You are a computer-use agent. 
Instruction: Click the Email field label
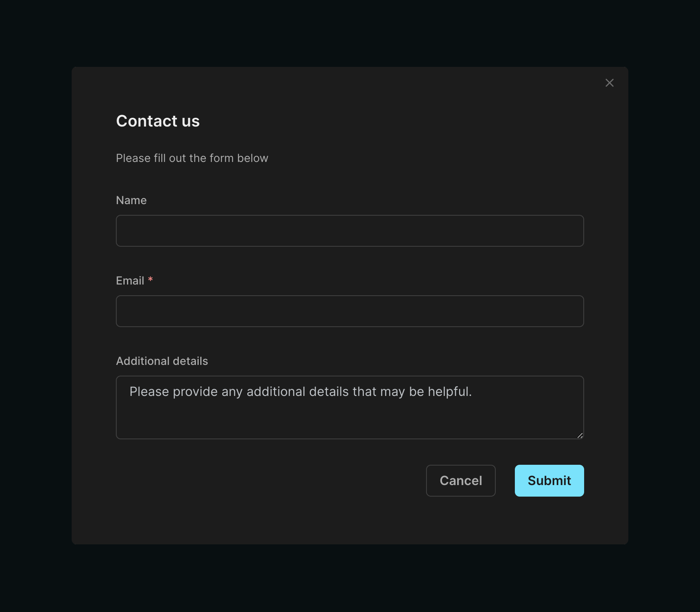(x=130, y=281)
